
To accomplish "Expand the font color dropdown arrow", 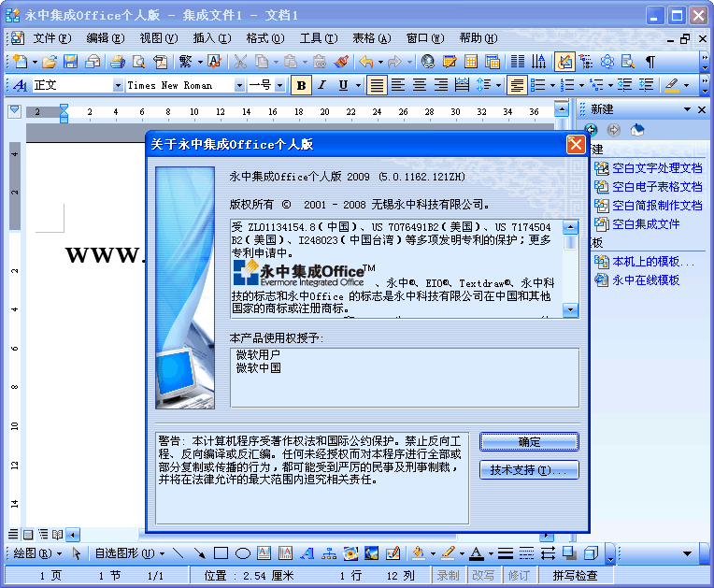I will click(491, 553).
